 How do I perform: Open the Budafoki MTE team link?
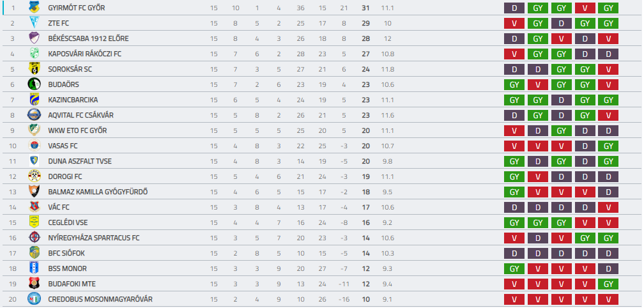coord(72,284)
